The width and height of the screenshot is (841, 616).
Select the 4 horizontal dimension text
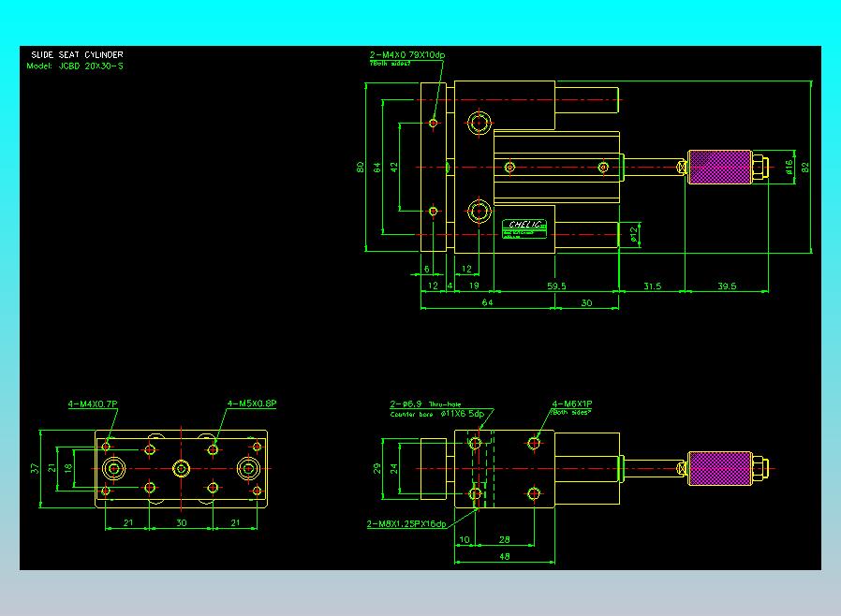pos(450,286)
